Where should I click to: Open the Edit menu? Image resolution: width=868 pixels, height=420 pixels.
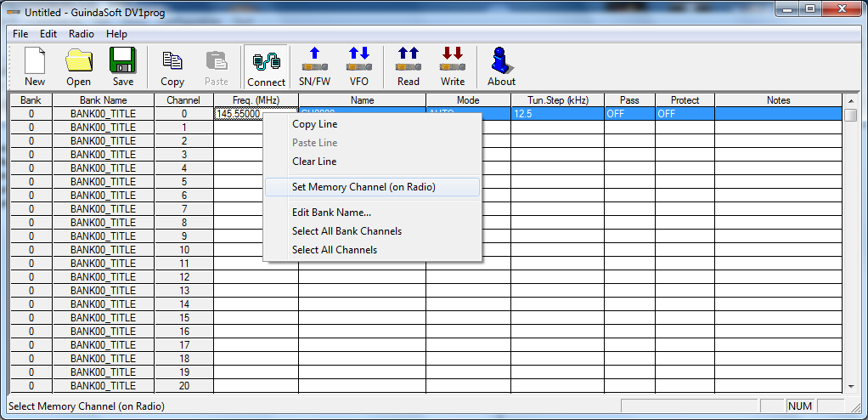pyautogui.click(x=48, y=34)
